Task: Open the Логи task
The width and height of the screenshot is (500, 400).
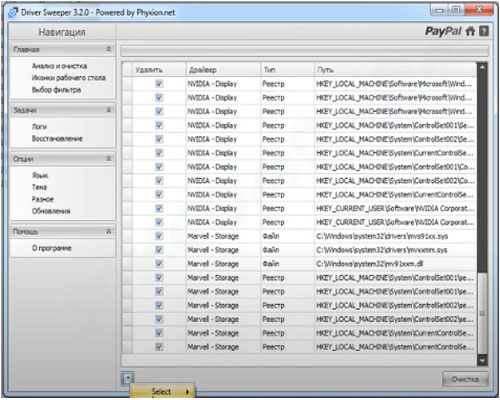Action: (x=39, y=127)
